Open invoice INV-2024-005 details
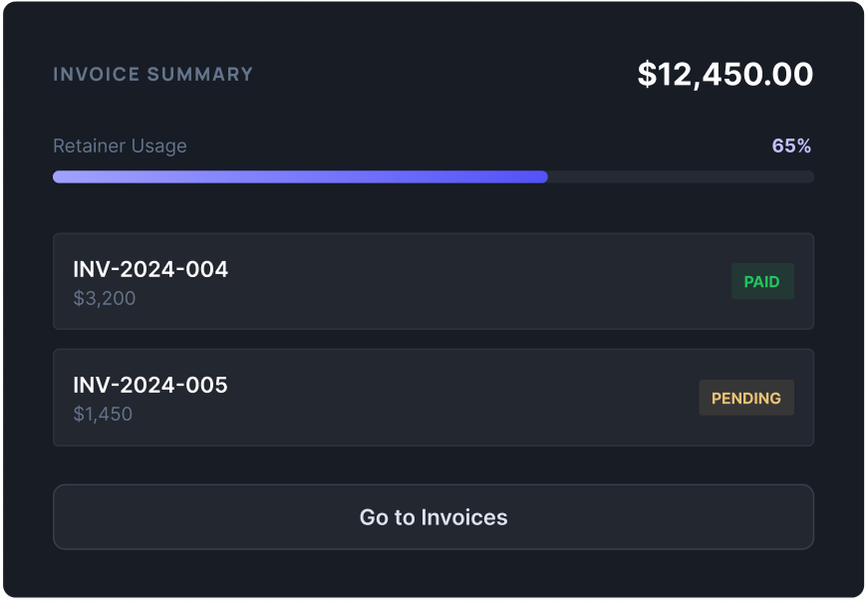The height and width of the screenshot is (603, 868). (299, 397)
